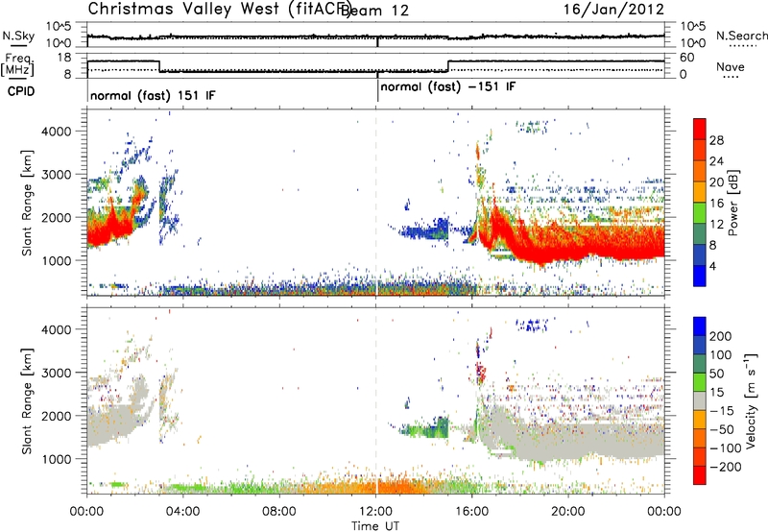Click the '2000' tick in the velocity panel
This screenshot has width=768, height=532.
57,416
